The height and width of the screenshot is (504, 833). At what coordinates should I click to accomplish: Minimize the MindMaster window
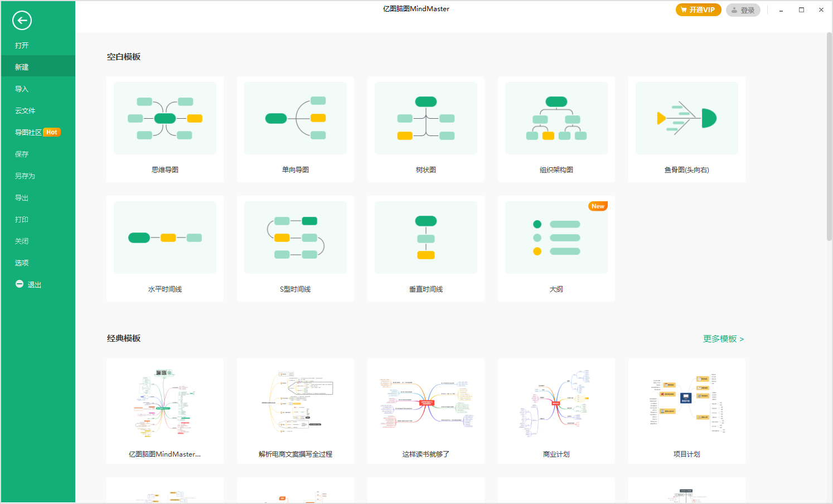click(781, 10)
